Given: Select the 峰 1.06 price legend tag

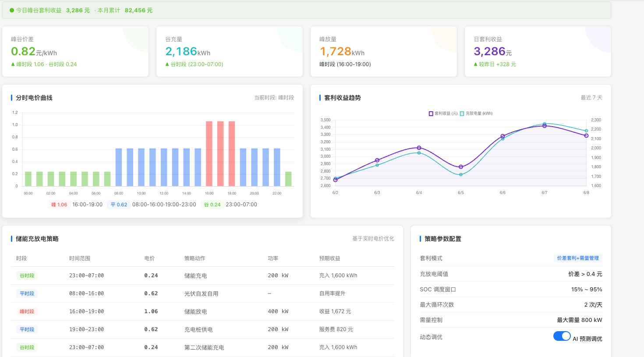Looking at the screenshot, I should point(59,205).
